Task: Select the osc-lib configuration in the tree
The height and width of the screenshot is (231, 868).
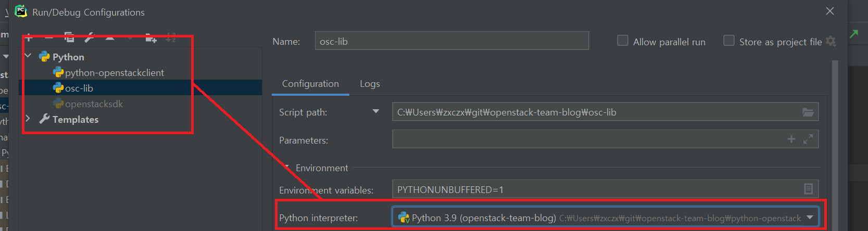Action: [140, 88]
